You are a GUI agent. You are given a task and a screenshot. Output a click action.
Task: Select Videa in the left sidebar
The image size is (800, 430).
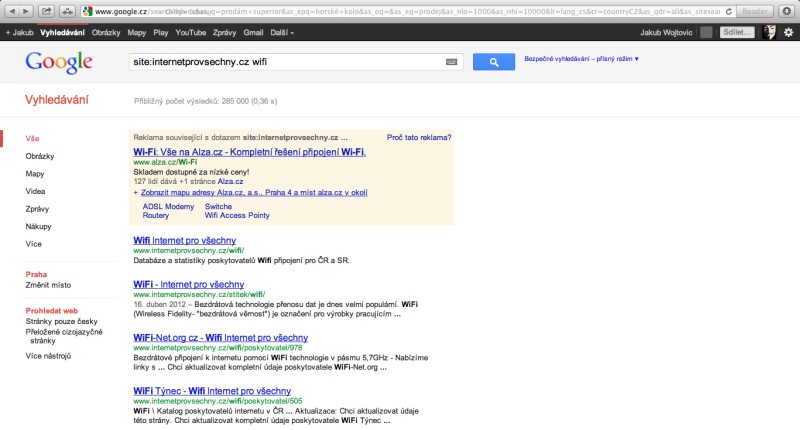(x=35, y=191)
